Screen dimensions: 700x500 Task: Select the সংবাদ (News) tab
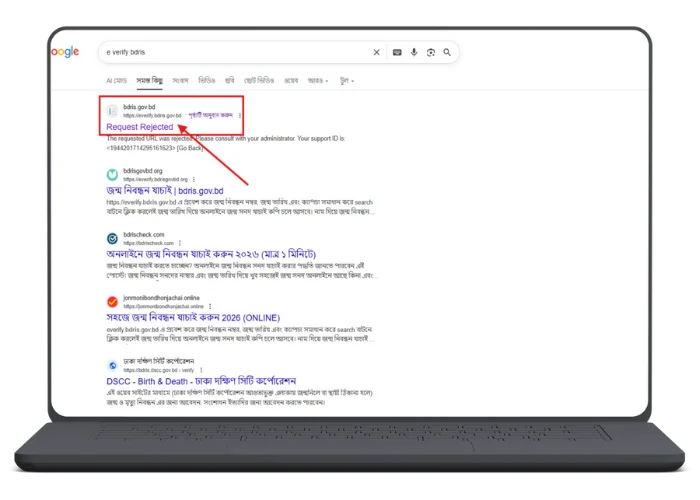tap(181, 80)
